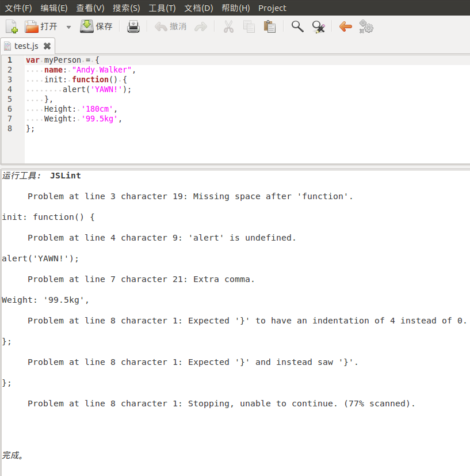Open search with the magnifier icon

pyautogui.click(x=297, y=26)
